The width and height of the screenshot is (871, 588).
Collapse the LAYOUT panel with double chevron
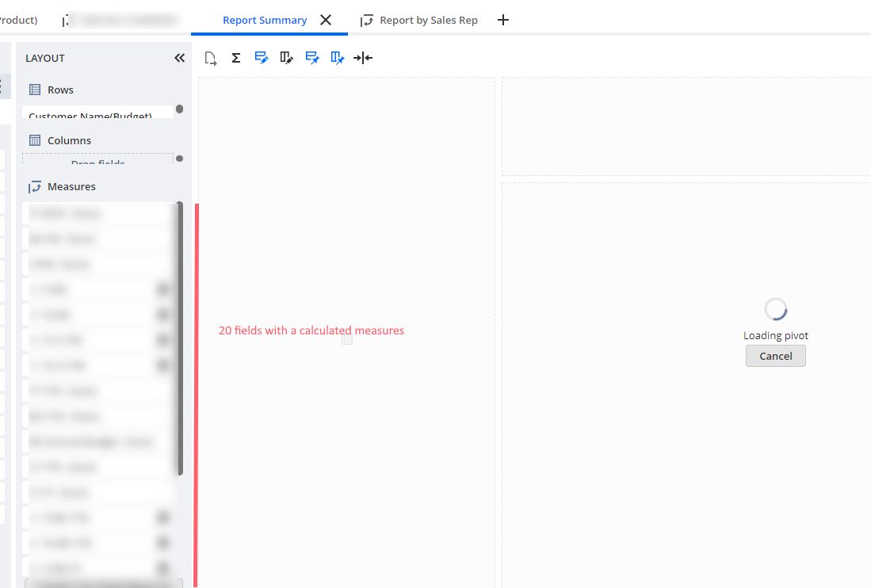tap(179, 58)
